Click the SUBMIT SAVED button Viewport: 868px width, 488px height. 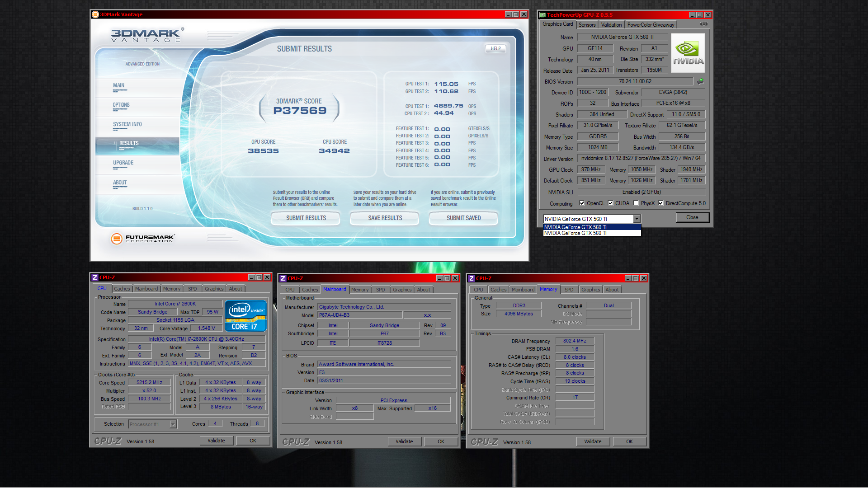tap(463, 218)
